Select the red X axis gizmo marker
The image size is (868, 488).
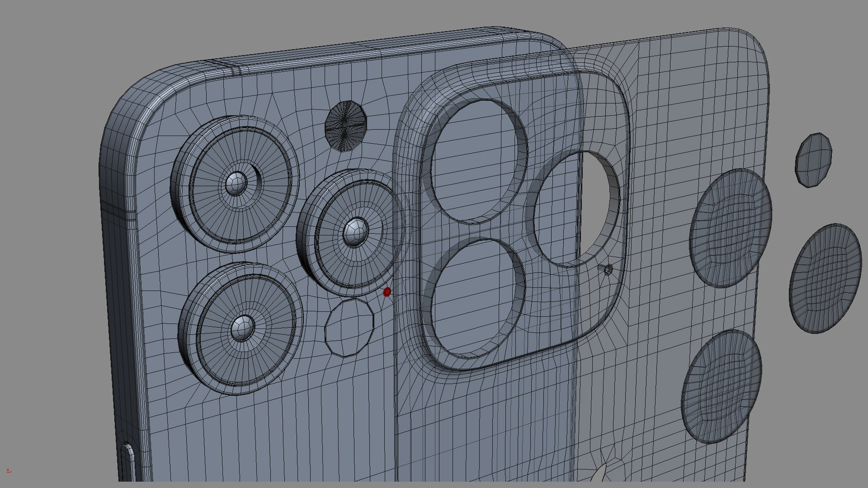9,471
